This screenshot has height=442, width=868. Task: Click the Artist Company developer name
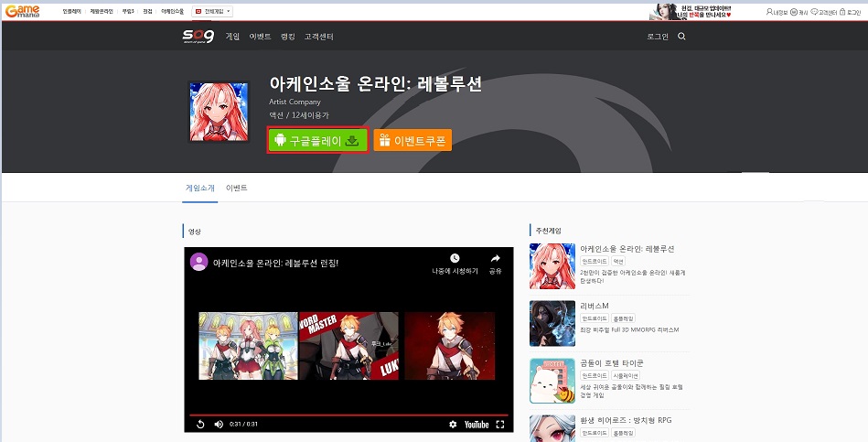[295, 102]
